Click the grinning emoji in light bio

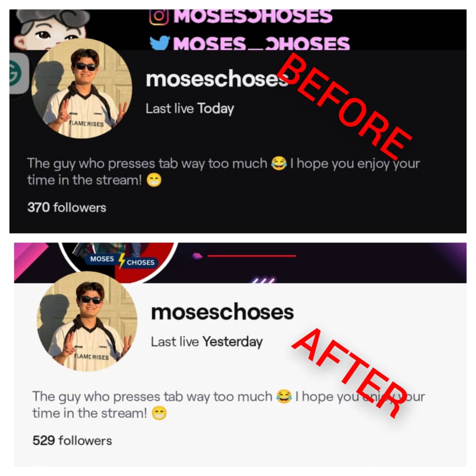click(159, 414)
